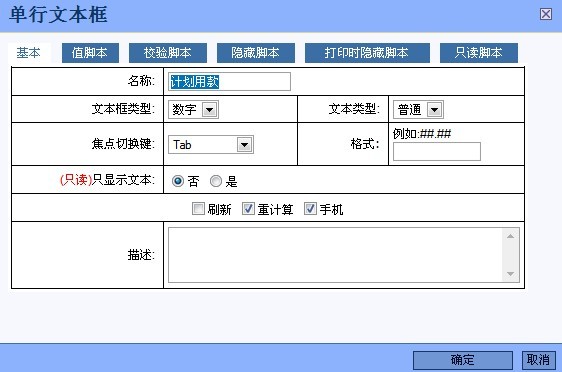Image resolution: width=562 pixels, height=372 pixels.
Task: Click the 名称 input field with 计划用款
Action: [x=229, y=82]
